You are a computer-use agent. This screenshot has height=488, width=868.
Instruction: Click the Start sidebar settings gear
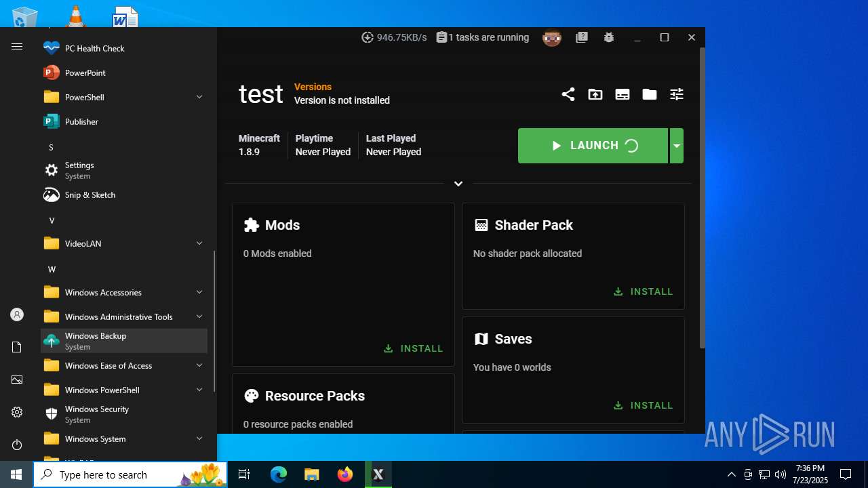pyautogui.click(x=17, y=412)
